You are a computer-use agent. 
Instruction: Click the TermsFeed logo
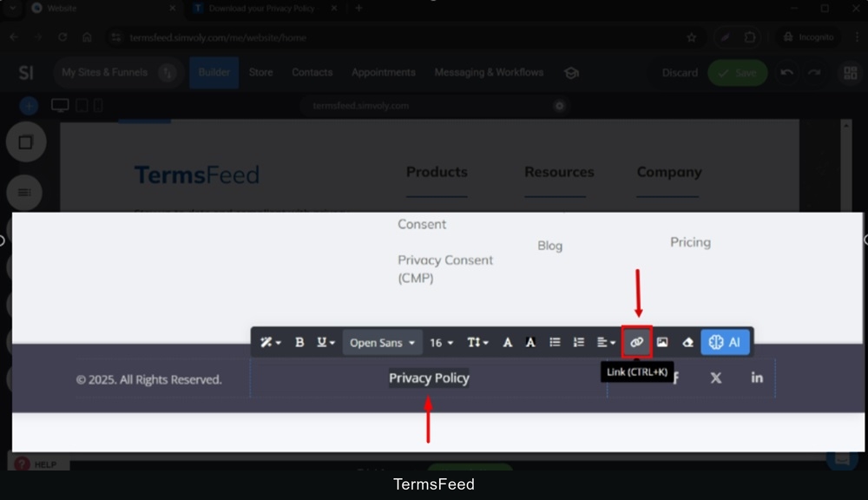click(197, 175)
